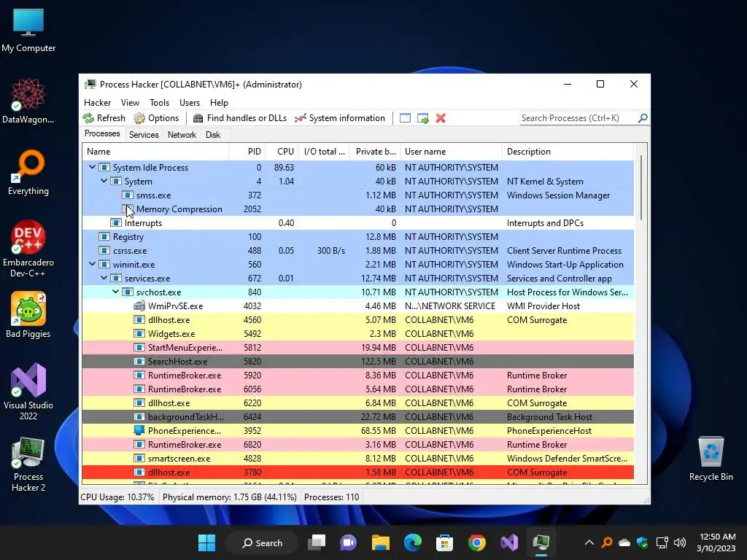Select Memory Compression process row

pos(357,209)
